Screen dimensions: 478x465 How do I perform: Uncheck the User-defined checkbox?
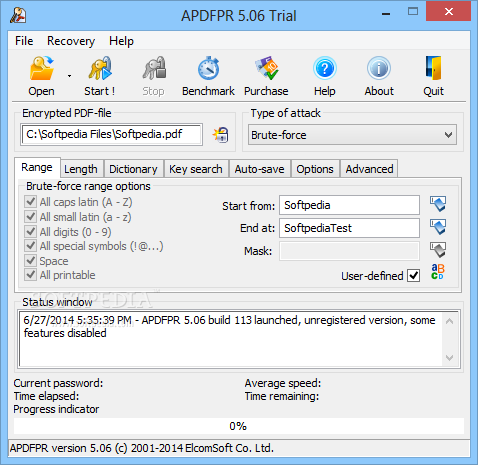(413, 276)
